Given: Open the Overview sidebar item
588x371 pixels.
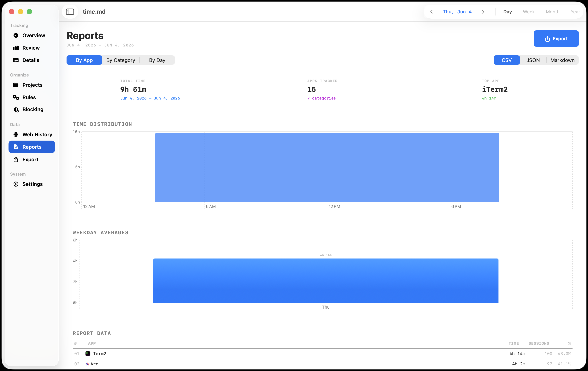Looking at the screenshot, I should coord(32,35).
